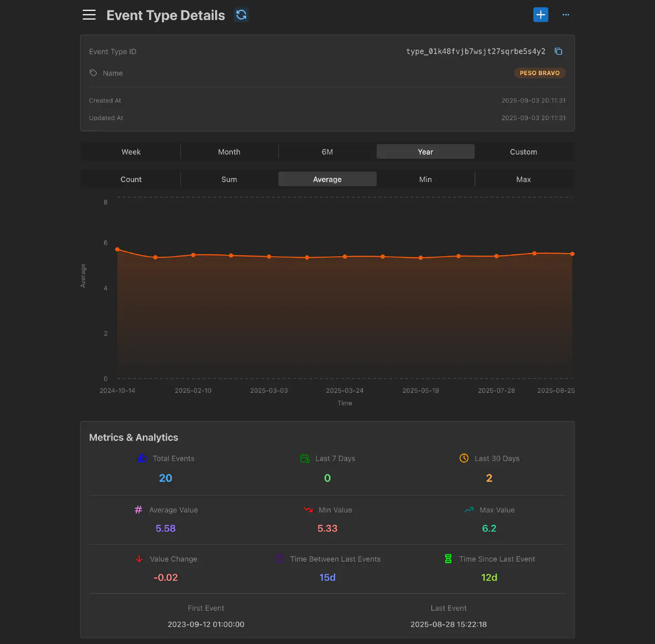
Task: Click the Value Change down arrow icon
Action: point(139,559)
